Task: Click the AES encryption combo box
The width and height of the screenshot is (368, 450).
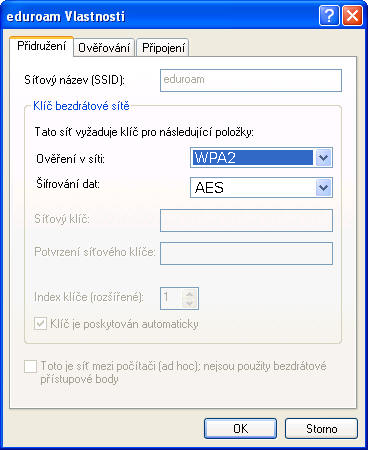Action: [x=261, y=187]
